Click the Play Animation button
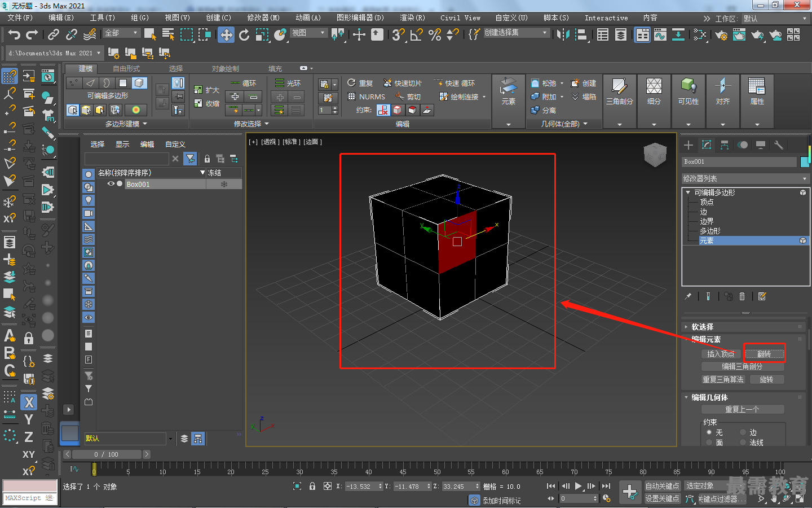 [579, 486]
